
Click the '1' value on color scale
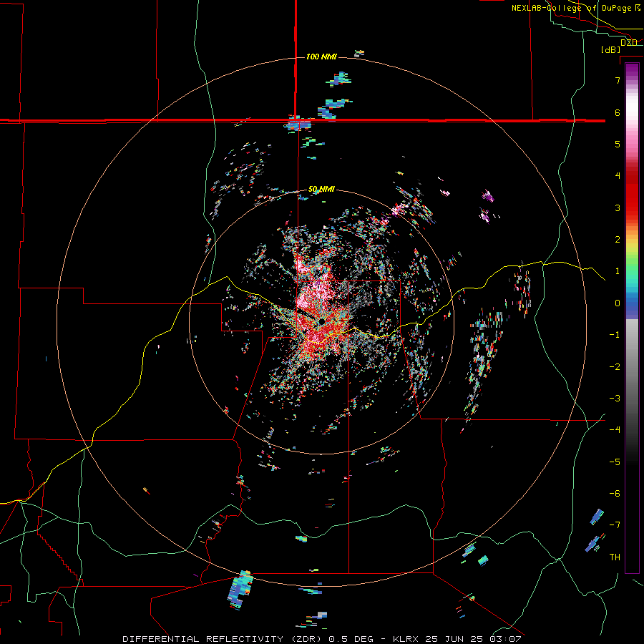(x=618, y=271)
